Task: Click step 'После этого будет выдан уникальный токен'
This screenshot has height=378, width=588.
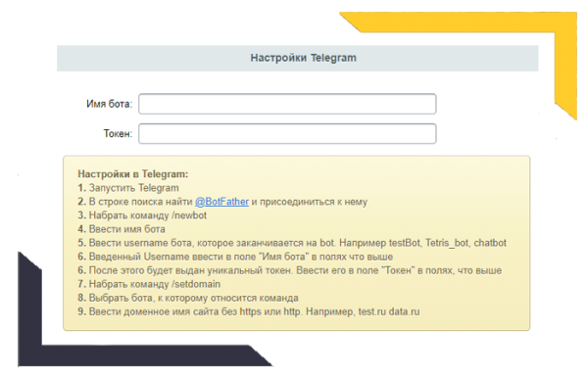Action: (289, 270)
